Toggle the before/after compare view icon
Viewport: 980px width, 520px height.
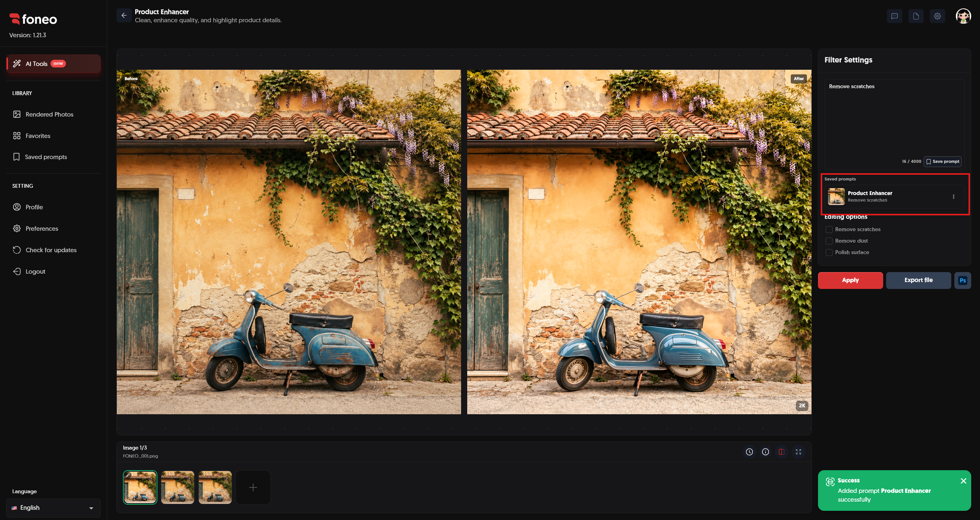pos(782,452)
